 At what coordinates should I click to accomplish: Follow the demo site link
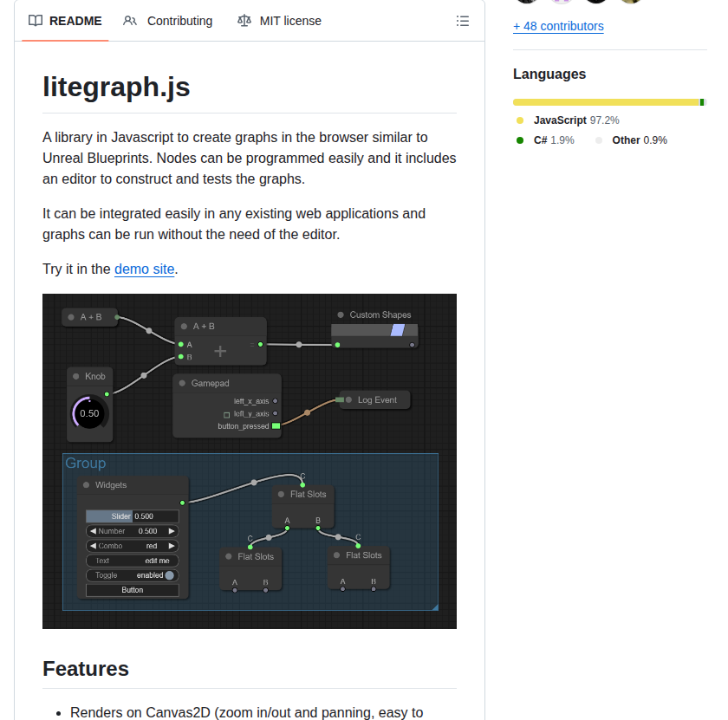click(x=144, y=269)
